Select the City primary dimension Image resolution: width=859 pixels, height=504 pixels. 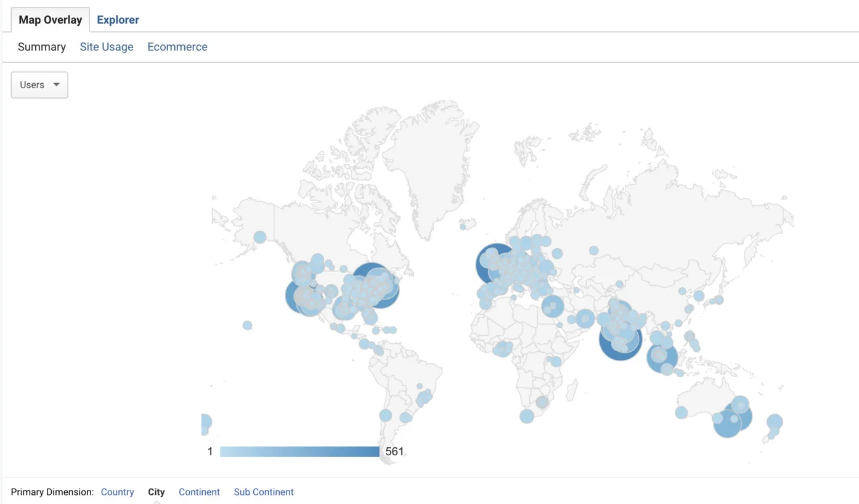pos(157,492)
